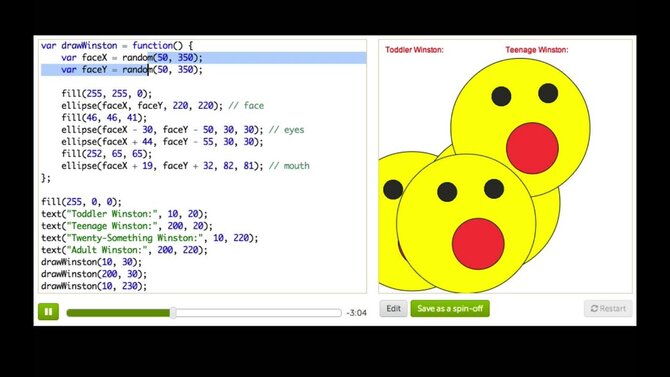Pause the talk-through with the green button
The height and width of the screenshot is (377, 670).
(48, 312)
